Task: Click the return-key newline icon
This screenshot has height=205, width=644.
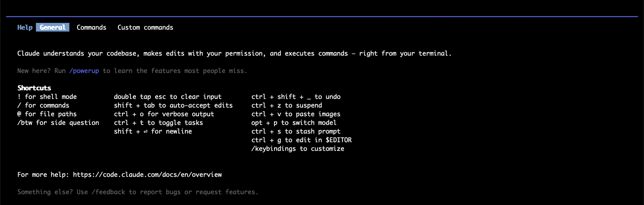Action: [x=146, y=132]
